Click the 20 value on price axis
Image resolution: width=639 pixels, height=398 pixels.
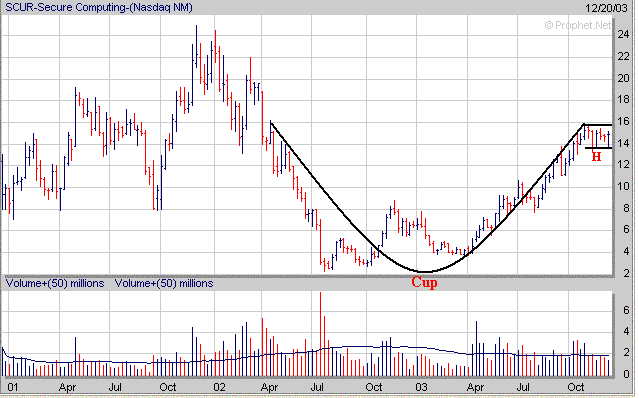pos(624,78)
